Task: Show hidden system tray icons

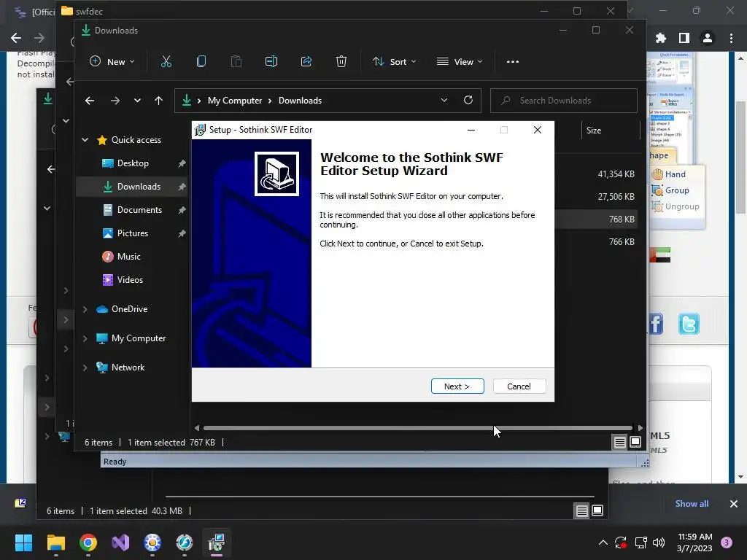Action: click(603, 542)
